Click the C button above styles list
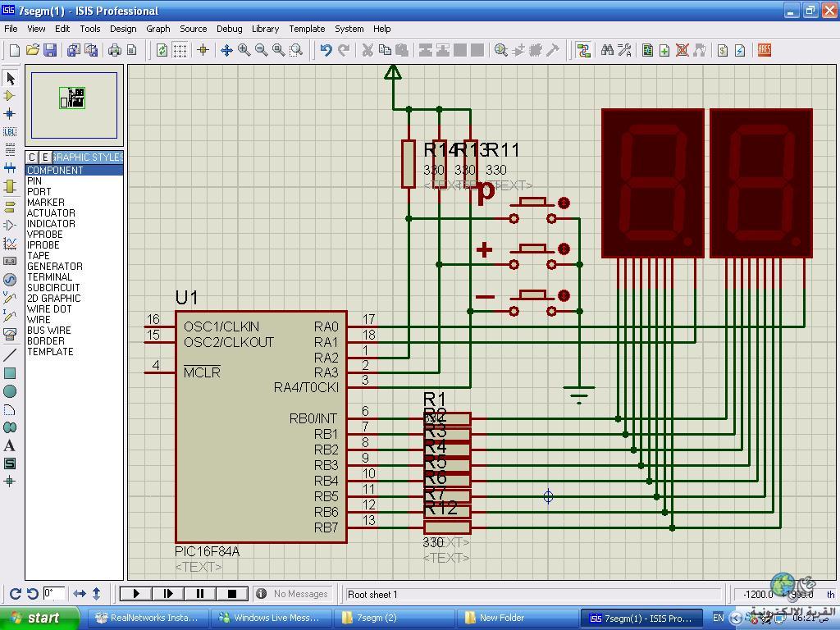Image resolution: width=840 pixels, height=630 pixels. pyautogui.click(x=32, y=157)
